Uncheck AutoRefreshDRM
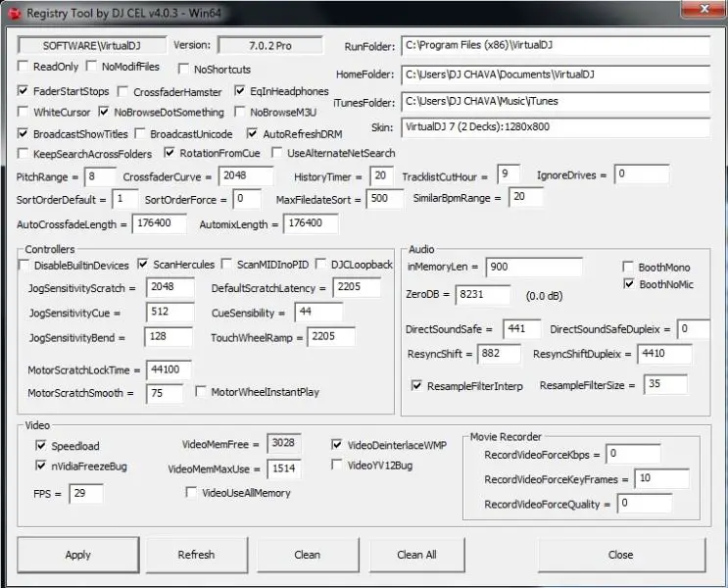The image size is (728, 588). (252, 133)
